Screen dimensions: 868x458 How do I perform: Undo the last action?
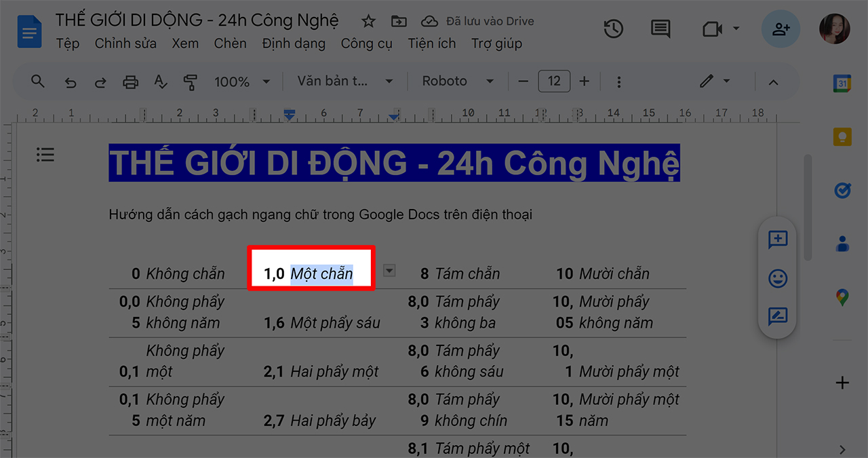pos(70,81)
